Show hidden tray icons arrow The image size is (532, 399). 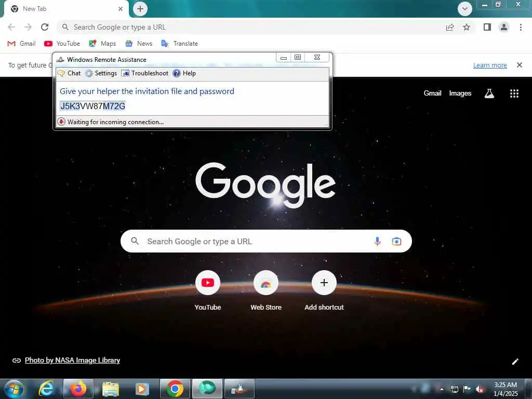(x=442, y=389)
